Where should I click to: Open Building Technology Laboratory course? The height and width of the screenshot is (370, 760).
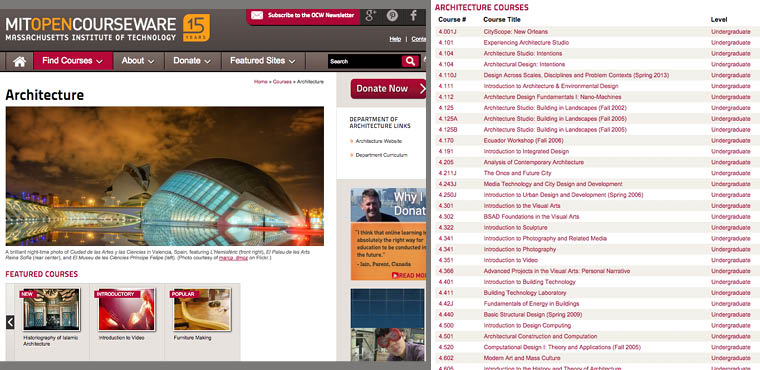[525, 293]
